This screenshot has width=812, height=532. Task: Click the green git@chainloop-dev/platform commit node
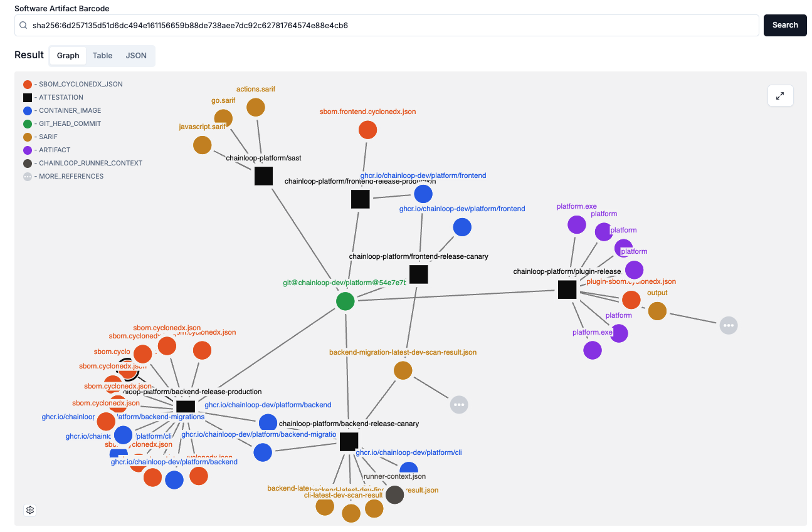coord(345,301)
